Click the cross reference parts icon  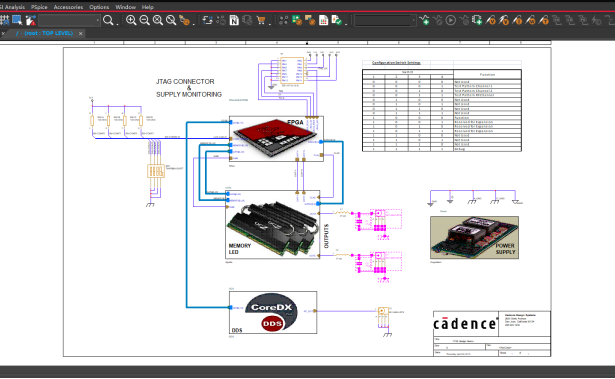[247, 20]
